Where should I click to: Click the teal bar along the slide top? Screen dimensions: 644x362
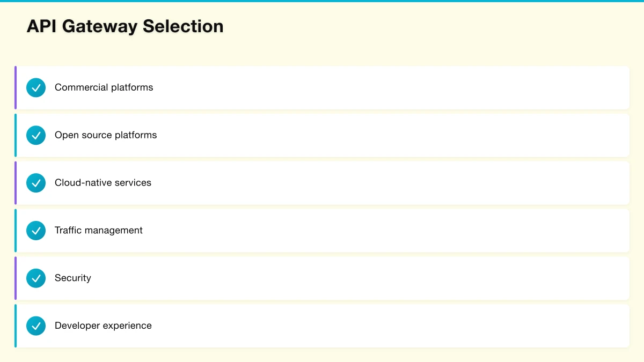pyautogui.click(x=322, y=1)
